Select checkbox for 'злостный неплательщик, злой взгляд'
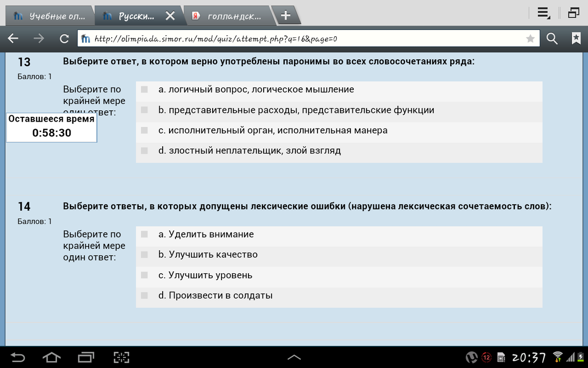 click(144, 151)
